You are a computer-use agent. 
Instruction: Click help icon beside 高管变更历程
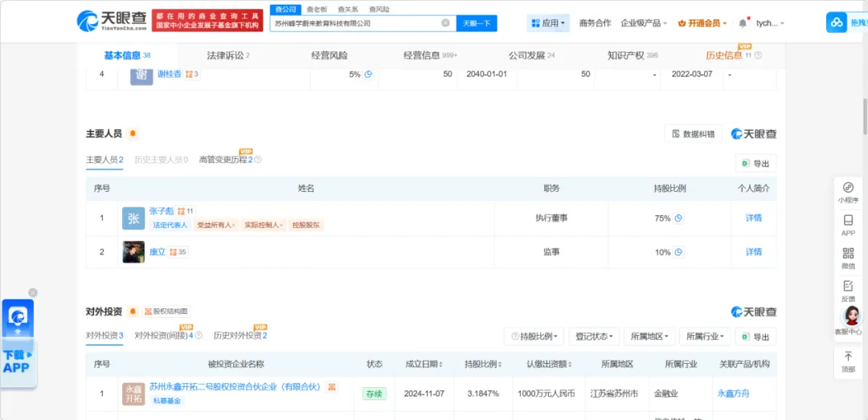pos(258,159)
